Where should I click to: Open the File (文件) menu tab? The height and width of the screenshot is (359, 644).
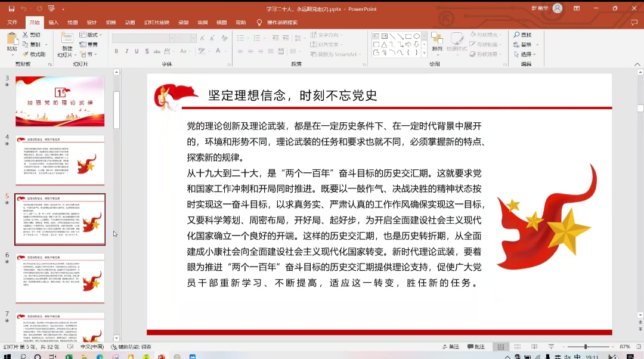click(12, 23)
